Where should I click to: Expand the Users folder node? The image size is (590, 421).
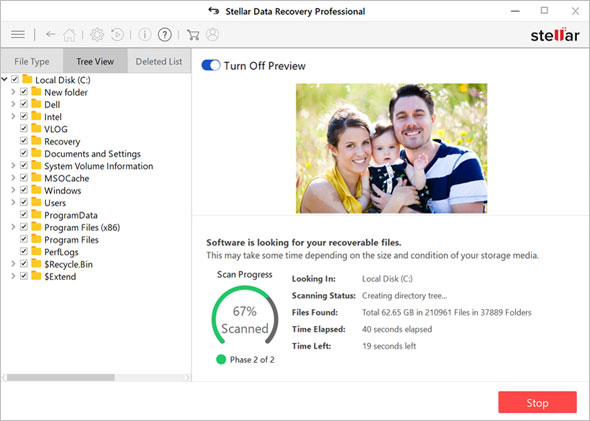(13, 202)
